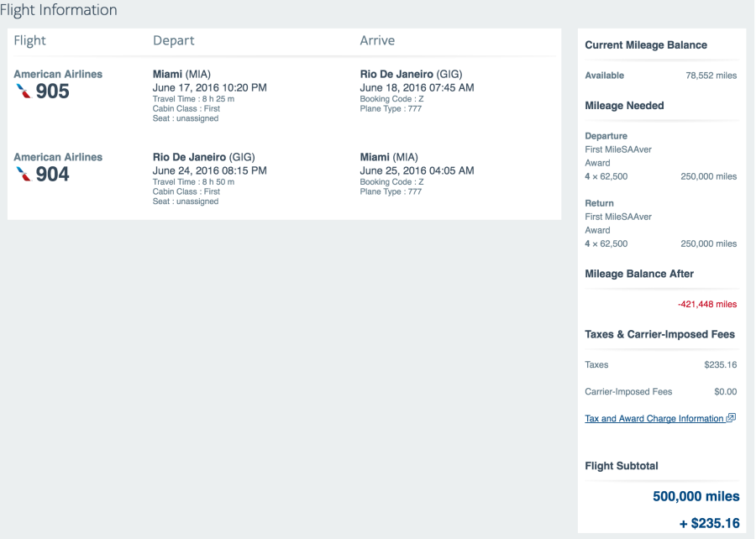The image size is (756, 539).
Task: Open Tax and Award Charge Information link
Action: [x=654, y=418]
